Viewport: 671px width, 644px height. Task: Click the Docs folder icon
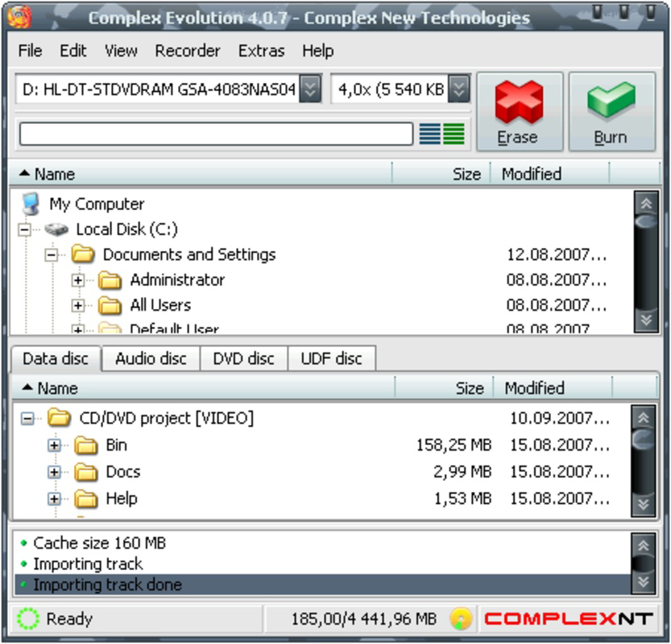pyautogui.click(x=86, y=472)
